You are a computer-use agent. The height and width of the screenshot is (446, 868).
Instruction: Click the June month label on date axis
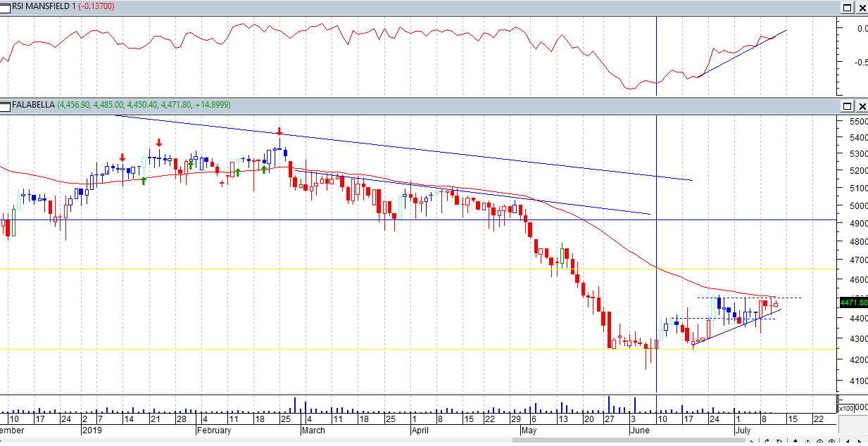point(641,430)
